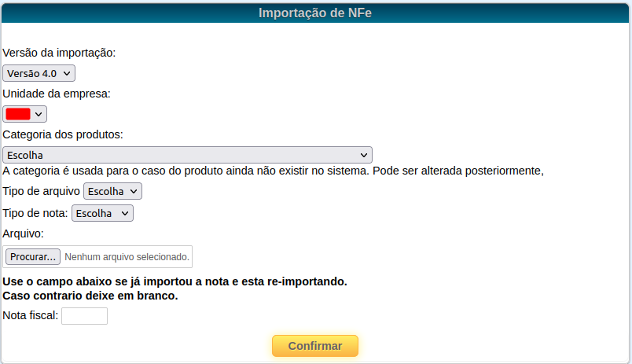Open the Categoria dos produtos Escolha dropdown
Viewport: 632px width, 364px height.
pos(187,155)
